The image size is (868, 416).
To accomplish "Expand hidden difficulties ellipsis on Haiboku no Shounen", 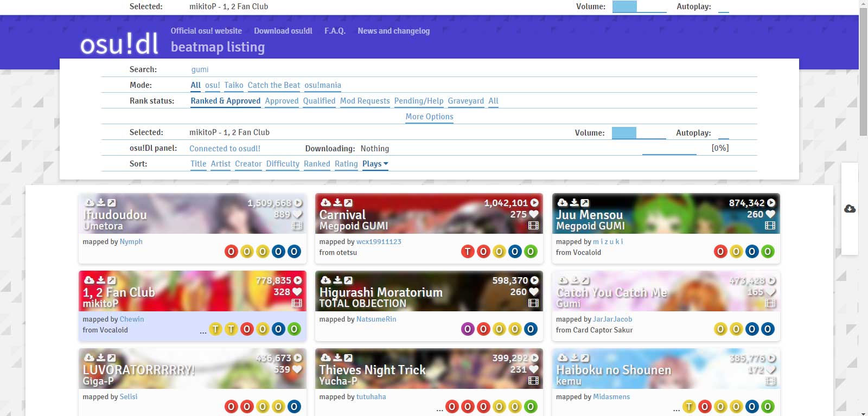I will (x=676, y=408).
